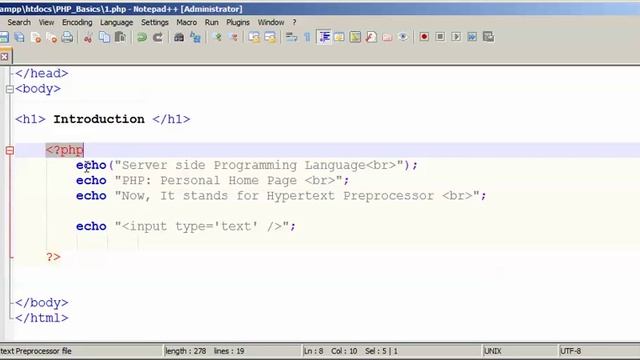Run macro multiple times icon

pos(472,37)
